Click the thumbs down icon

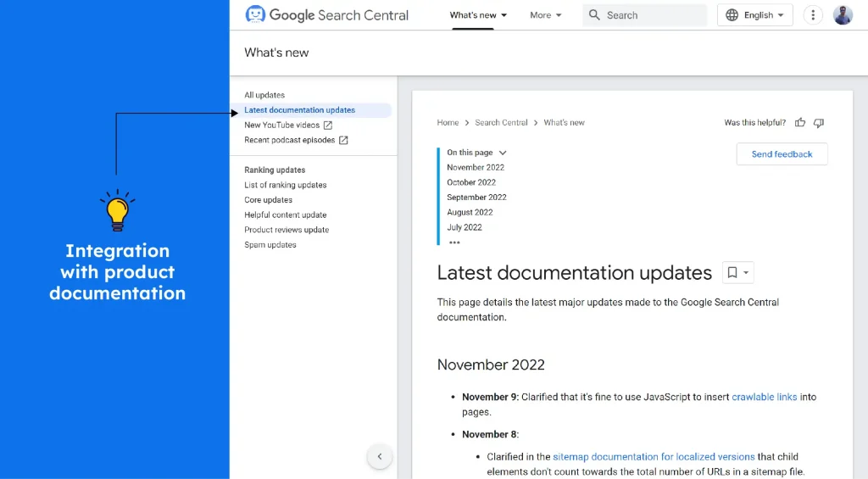(819, 122)
